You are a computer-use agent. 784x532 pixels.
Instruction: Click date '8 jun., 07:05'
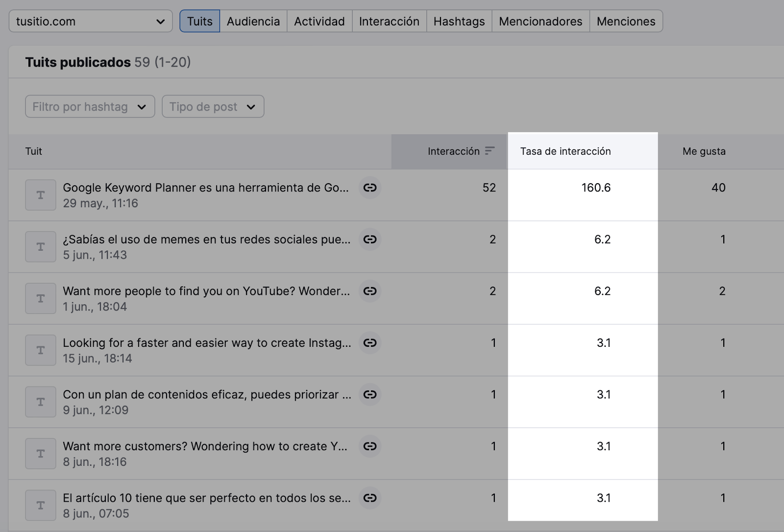click(96, 513)
